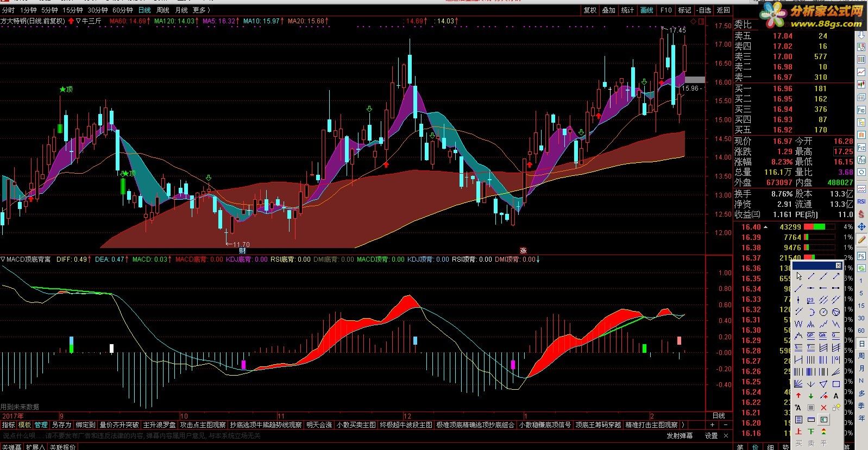Click the green 下 marker tool
The image size is (868, 450).
pos(811,431)
